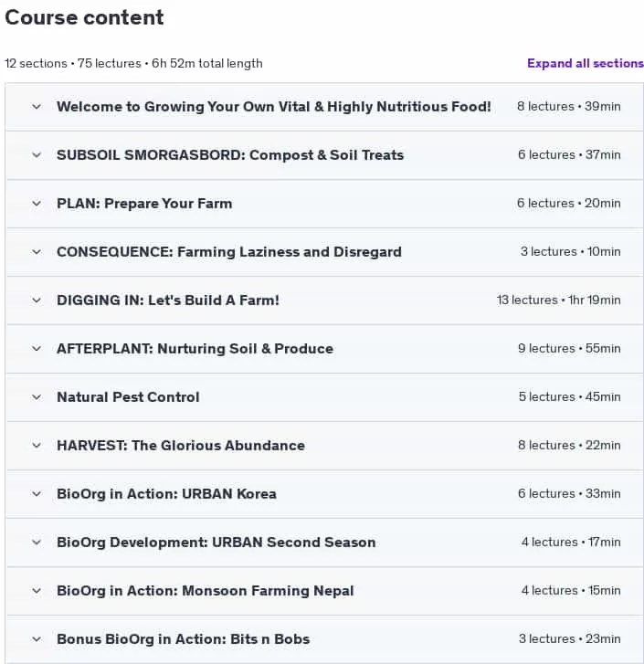Click Expand all sections link
Viewport: 644px width, 664px height.
(x=586, y=63)
